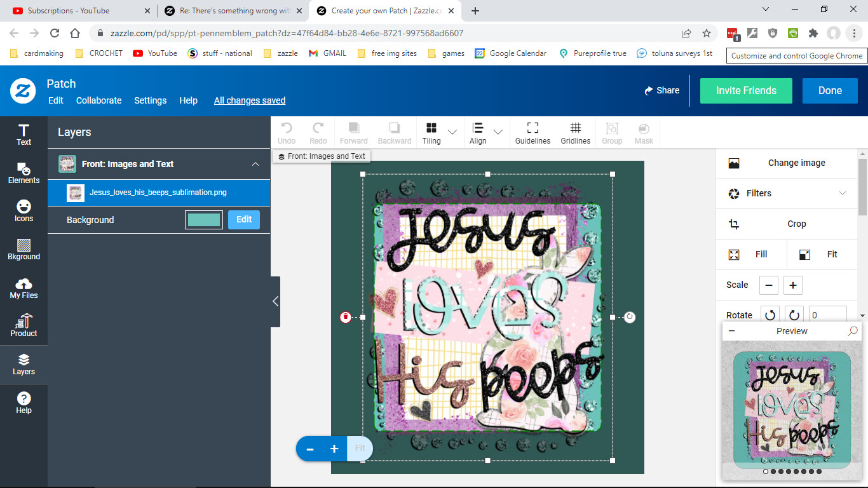Click the Fill button
This screenshot has width=868, height=488.
[x=751, y=254]
